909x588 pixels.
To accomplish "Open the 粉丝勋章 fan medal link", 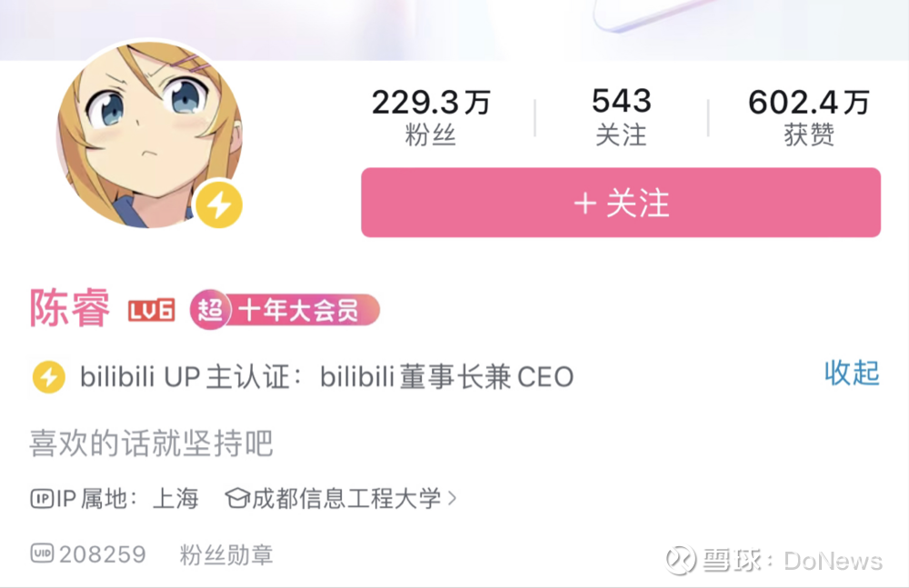I will click(226, 555).
